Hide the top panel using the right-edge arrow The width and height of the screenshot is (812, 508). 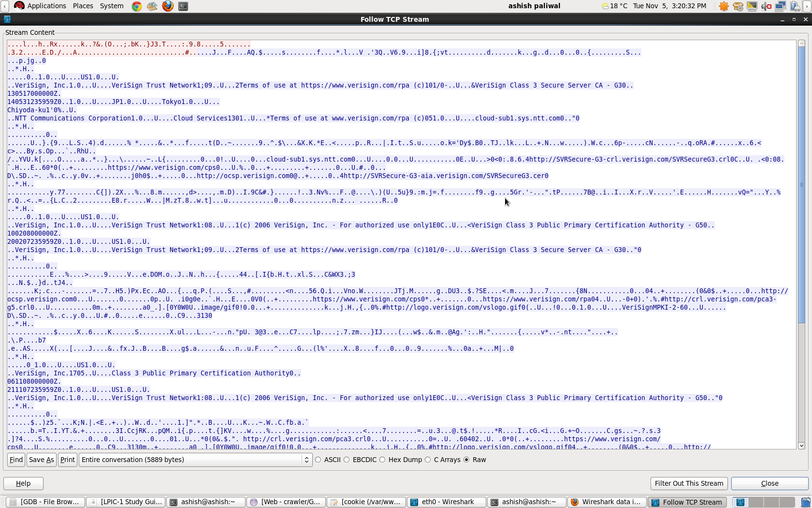point(807,6)
